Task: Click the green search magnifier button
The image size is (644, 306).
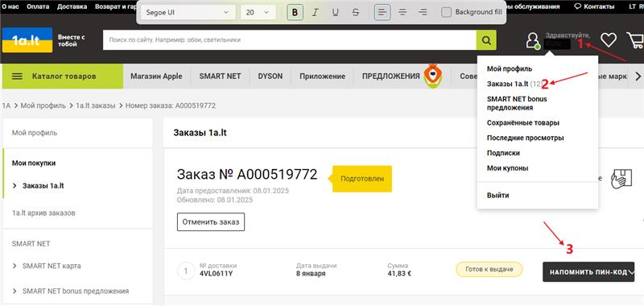Action: [x=486, y=40]
